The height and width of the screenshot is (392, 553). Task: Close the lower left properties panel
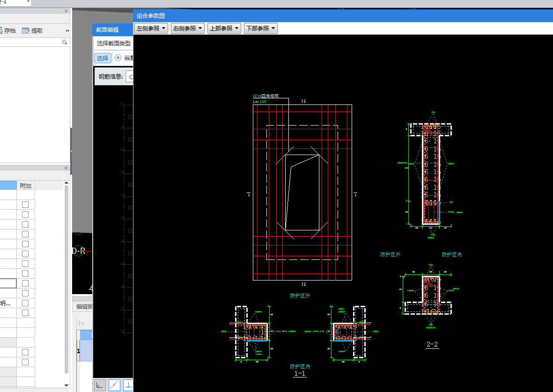coord(66,168)
